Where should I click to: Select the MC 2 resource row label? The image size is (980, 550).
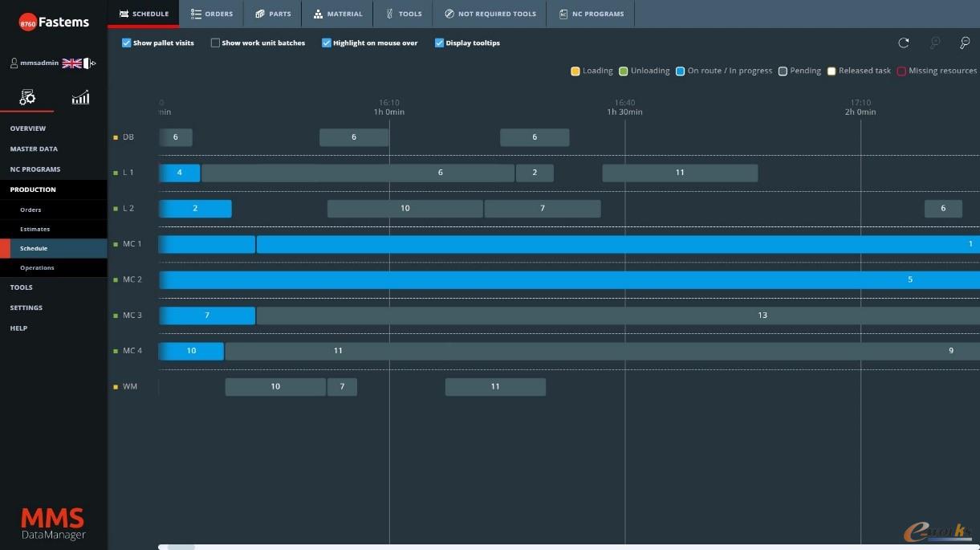point(132,279)
